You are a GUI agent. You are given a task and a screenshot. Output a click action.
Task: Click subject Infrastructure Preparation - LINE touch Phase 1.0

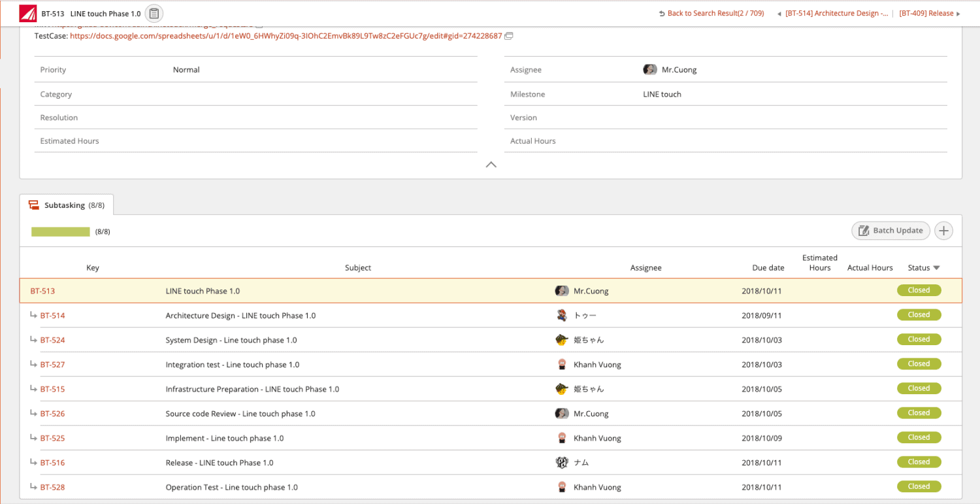coord(252,389)
